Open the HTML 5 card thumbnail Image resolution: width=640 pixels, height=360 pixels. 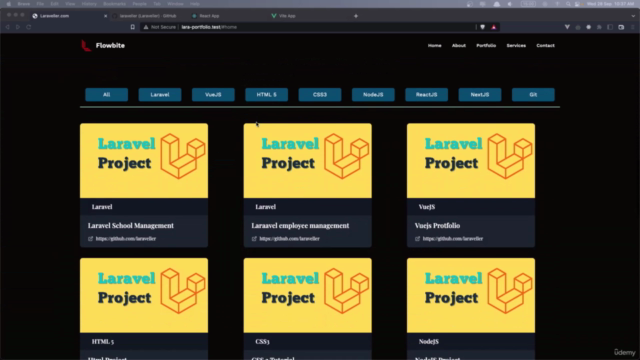click(x=144, y=295)
